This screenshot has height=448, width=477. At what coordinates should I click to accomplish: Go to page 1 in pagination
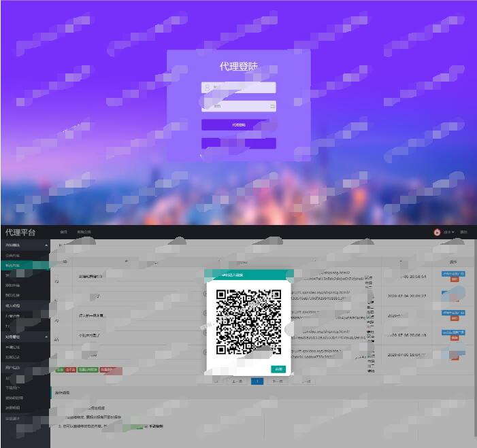click(257, 381)
